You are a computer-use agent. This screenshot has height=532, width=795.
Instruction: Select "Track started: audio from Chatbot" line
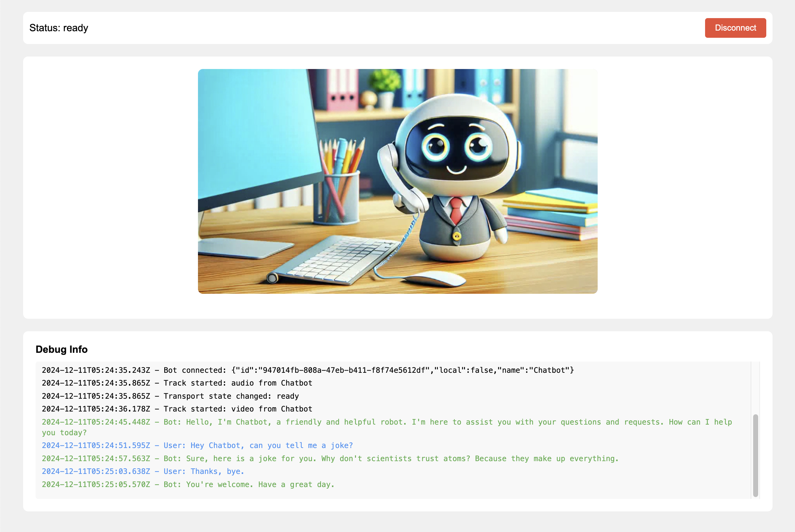tap(238, 383)
